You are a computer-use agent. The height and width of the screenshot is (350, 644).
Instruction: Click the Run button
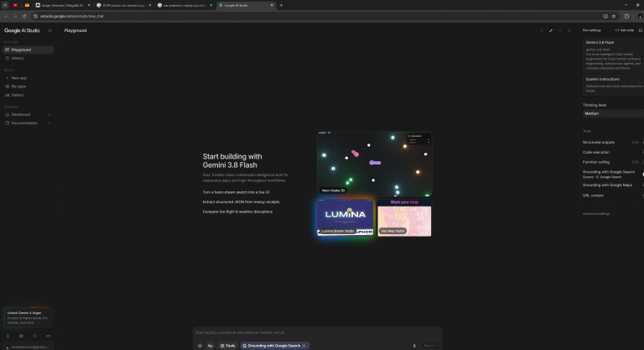point(429,346)
